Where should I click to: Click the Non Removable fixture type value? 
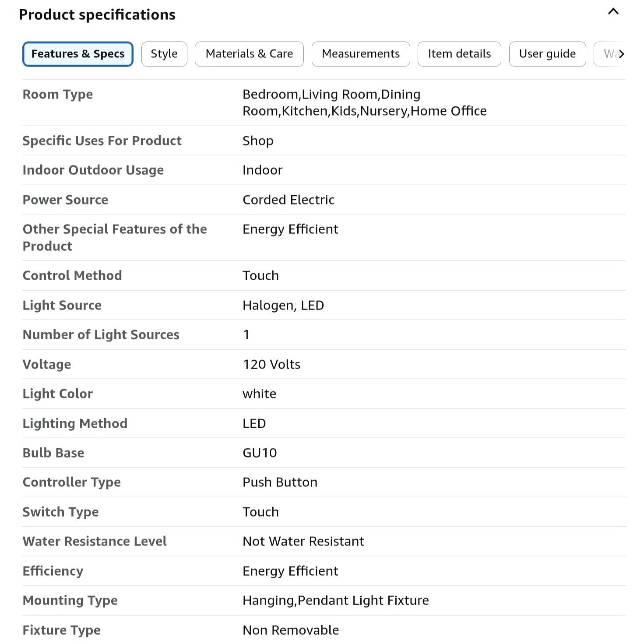(291, 630)
